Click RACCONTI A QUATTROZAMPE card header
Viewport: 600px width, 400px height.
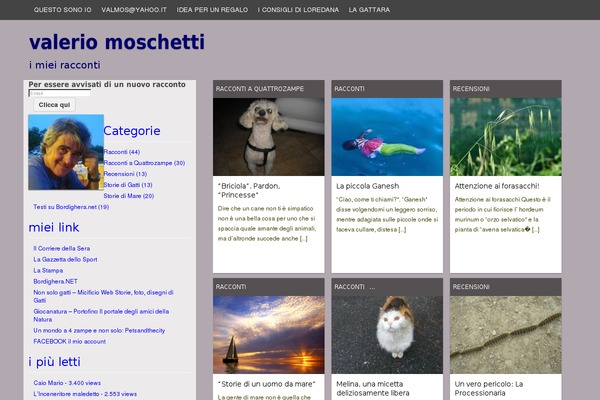point(260,89)
